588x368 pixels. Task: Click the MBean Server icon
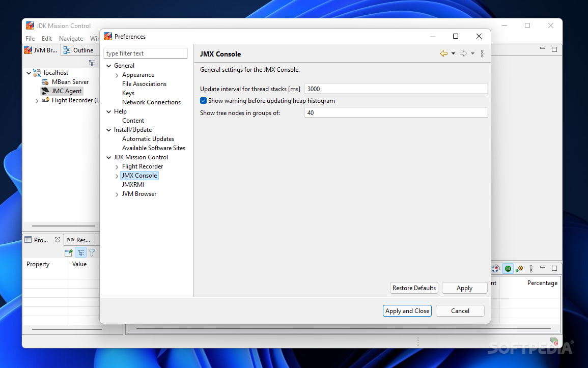click(45, 82)
